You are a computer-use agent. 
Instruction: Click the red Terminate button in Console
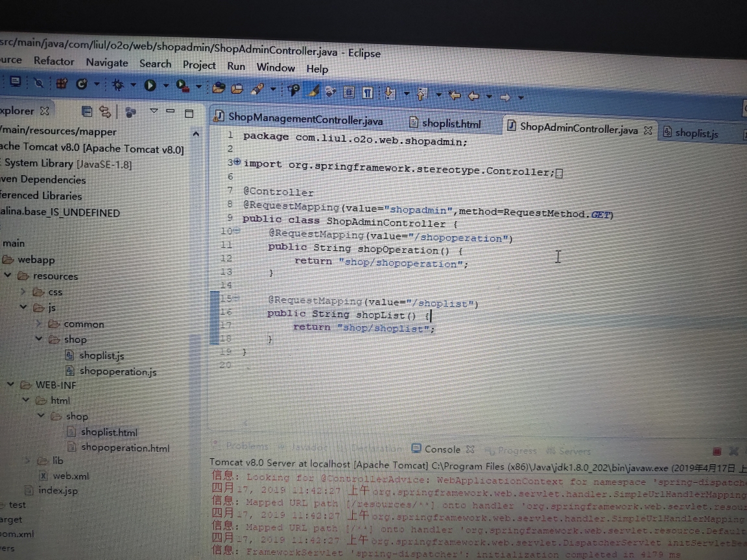717,450
